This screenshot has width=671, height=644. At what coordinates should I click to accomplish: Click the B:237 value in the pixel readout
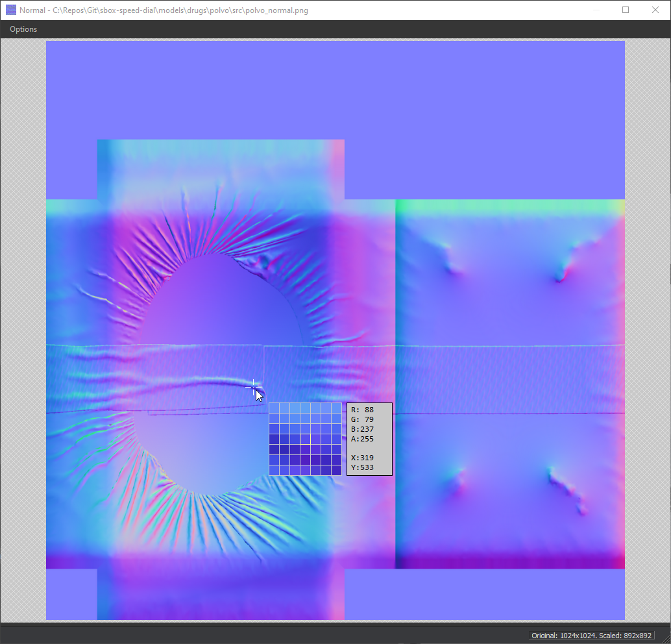tap(361, 429)
